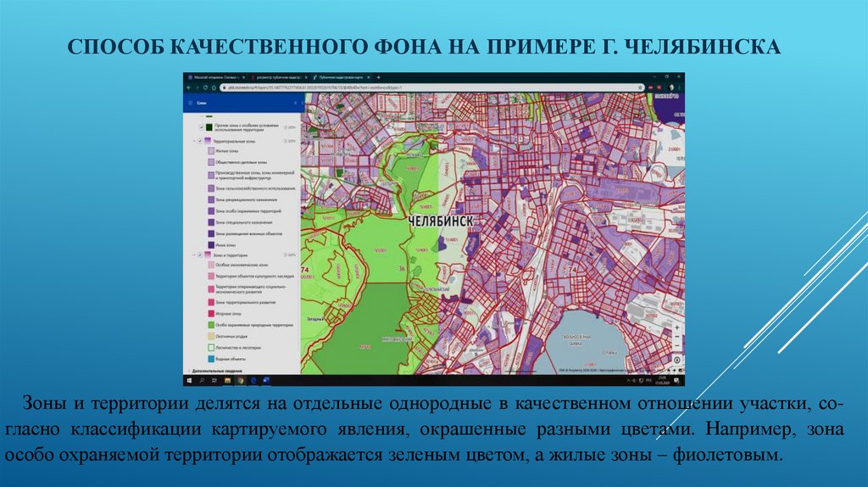
Task: Toggle the Зоны и территории layer checkbox
Action: point(200,254)
